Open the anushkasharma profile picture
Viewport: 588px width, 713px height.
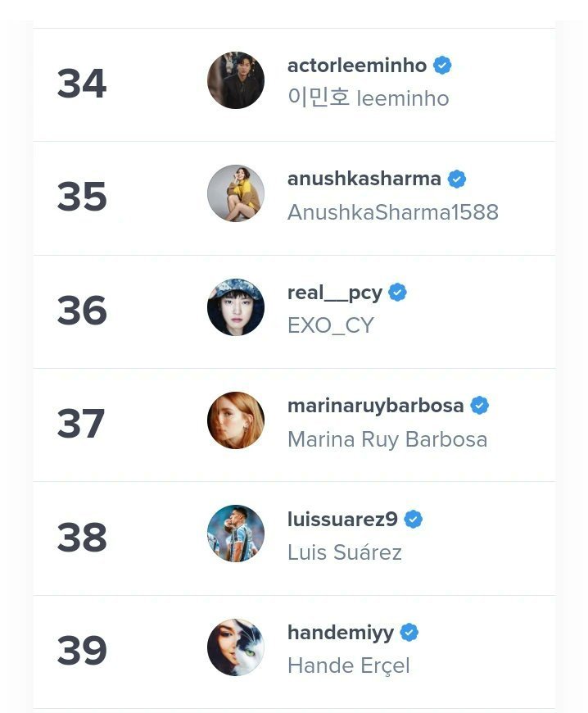coord(236,193)
